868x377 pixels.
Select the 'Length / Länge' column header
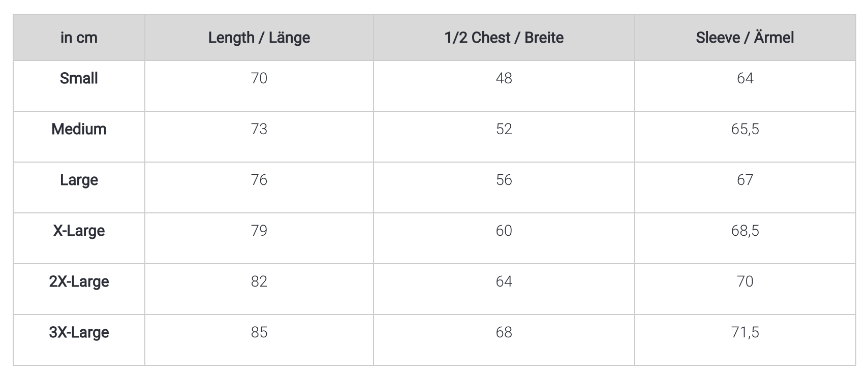(259, 38)
